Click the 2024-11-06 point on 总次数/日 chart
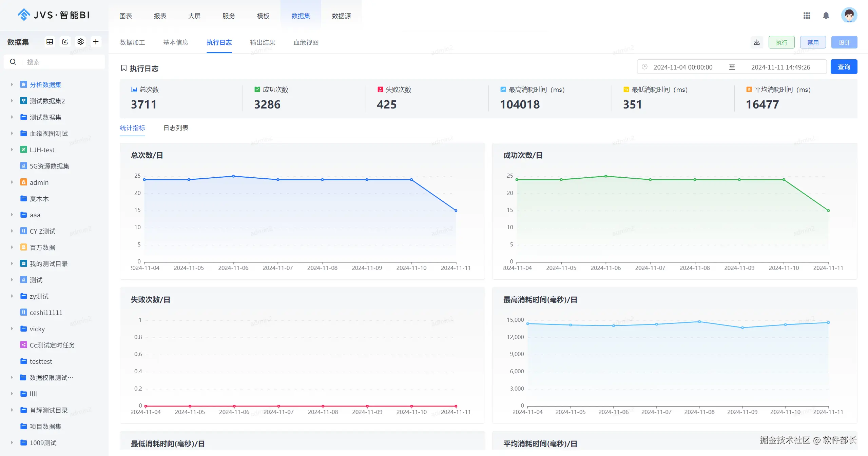This screenshot has height=456, width=868. click(x=233, y=176)
